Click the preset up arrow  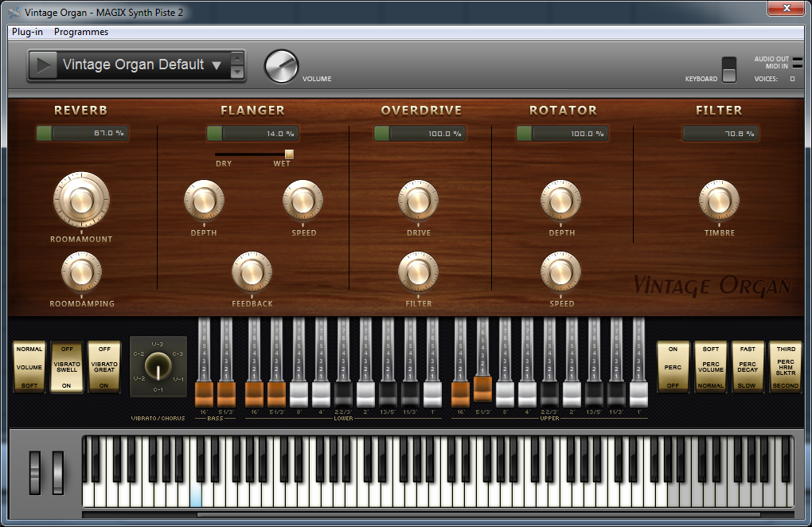tap(237, 57)
